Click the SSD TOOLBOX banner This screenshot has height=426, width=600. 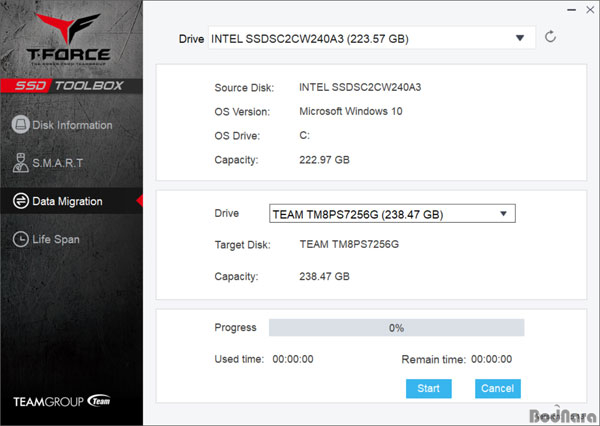point(71,86)
